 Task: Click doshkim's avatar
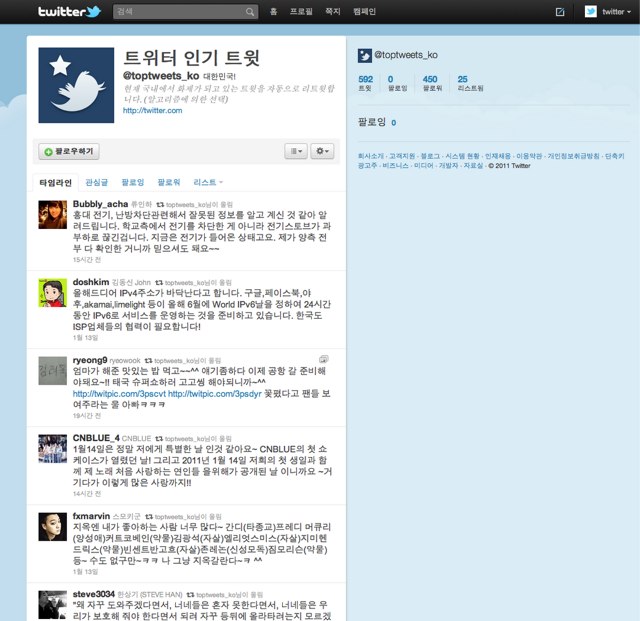coord(53,292)
